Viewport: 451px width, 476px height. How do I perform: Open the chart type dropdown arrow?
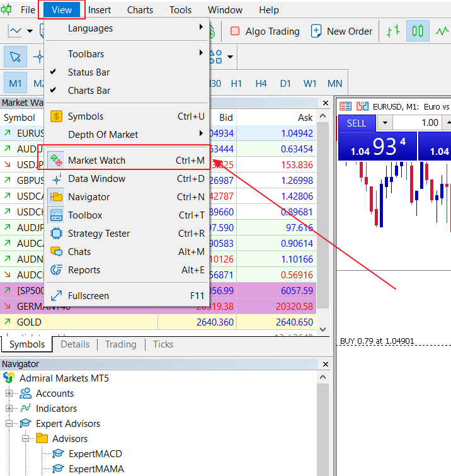30,31
